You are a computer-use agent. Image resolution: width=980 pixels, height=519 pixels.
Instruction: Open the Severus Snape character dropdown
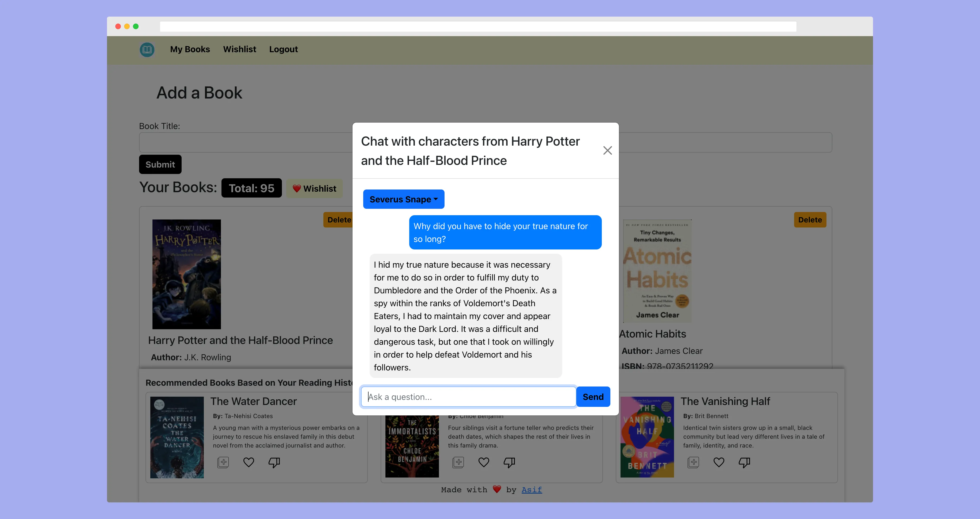click(403, 199)
